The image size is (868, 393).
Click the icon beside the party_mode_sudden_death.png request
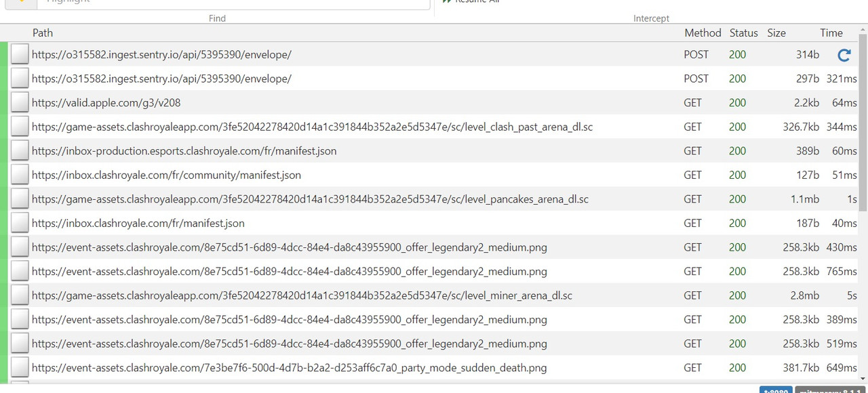click(x=20, y=368)
